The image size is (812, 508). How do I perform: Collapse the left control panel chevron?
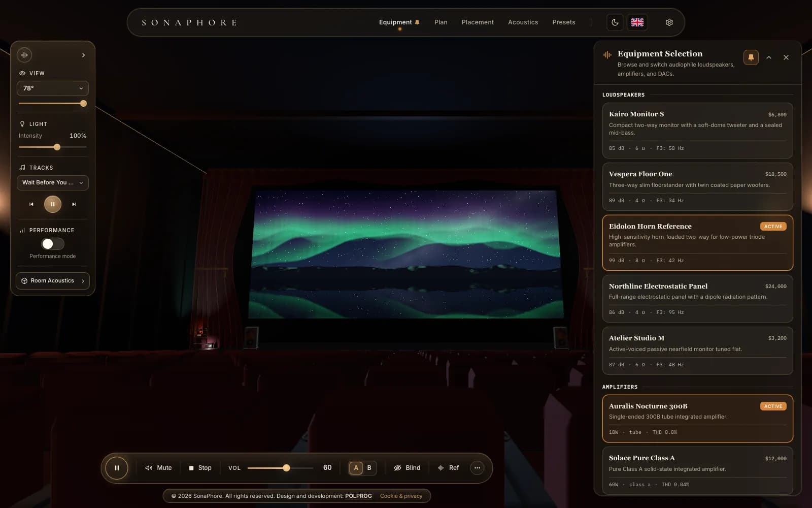coord(83,55)
